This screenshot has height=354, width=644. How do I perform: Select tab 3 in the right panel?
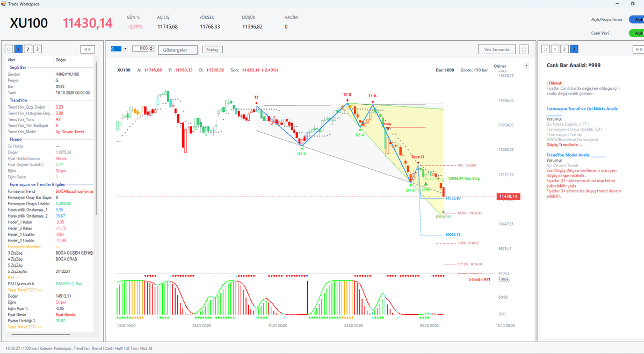click(574, 49)
